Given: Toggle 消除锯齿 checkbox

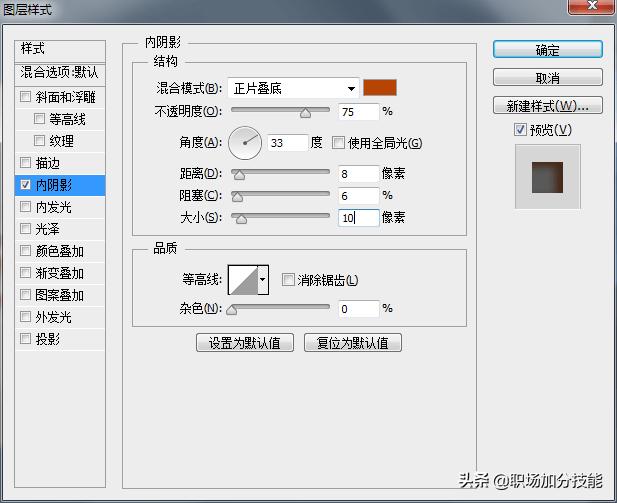Looking at the screenshot, I should pyautogui.click(x=288, y=280).
